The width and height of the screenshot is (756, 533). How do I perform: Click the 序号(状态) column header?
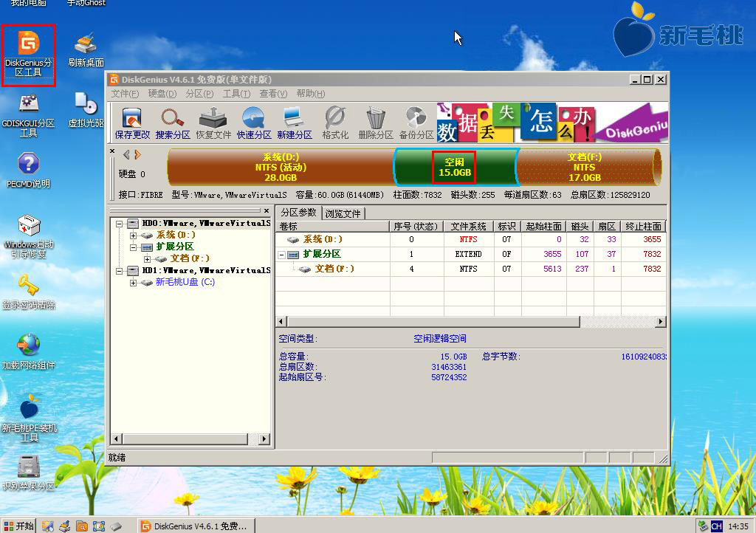(416, 227)
